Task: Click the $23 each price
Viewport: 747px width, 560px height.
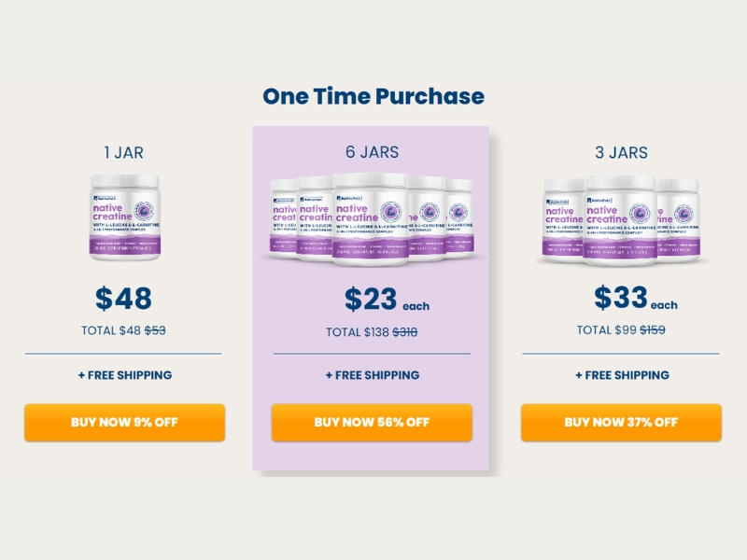Action: pos(387,300)
